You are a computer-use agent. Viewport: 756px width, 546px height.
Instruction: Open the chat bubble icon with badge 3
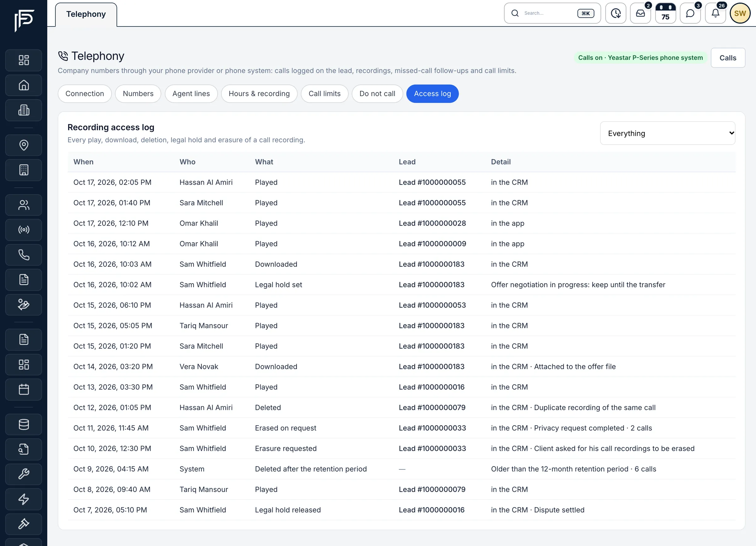pos(690,13)
